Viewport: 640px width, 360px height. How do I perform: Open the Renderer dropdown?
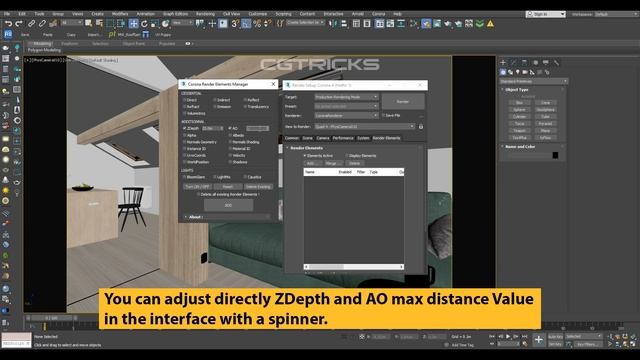(x=347, y=116)
